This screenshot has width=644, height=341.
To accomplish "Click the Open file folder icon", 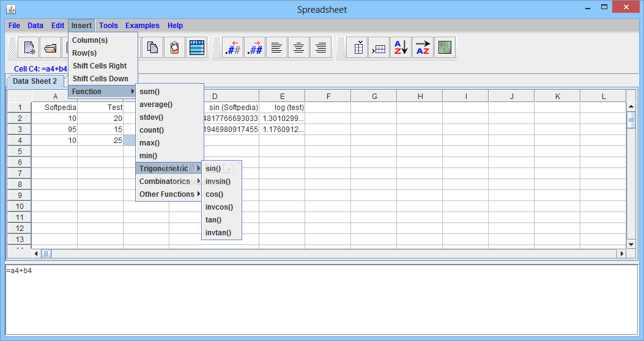I will coord(51,48).
